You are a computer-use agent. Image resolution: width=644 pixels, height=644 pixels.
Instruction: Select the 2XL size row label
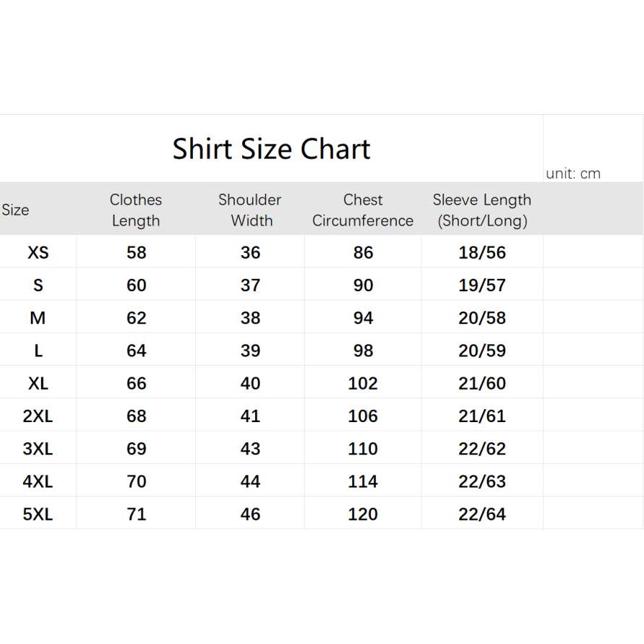[x=38, y=416]
